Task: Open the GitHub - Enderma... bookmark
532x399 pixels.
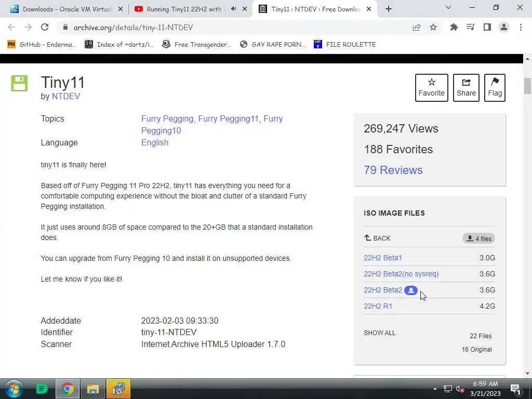Action: coord(42,45)
